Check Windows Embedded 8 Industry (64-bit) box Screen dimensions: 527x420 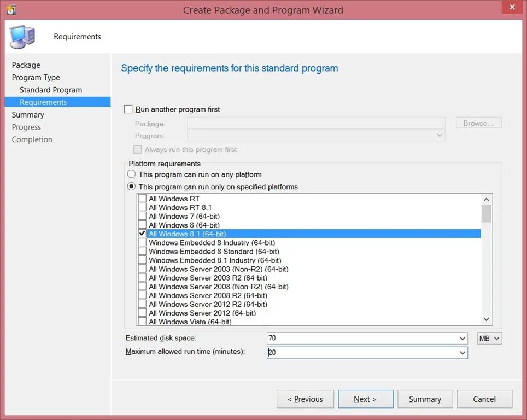tap(142, 242)
